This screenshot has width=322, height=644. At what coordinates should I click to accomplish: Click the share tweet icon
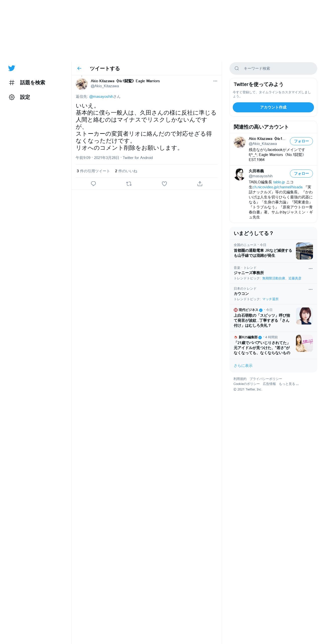[x=200, y=184]
